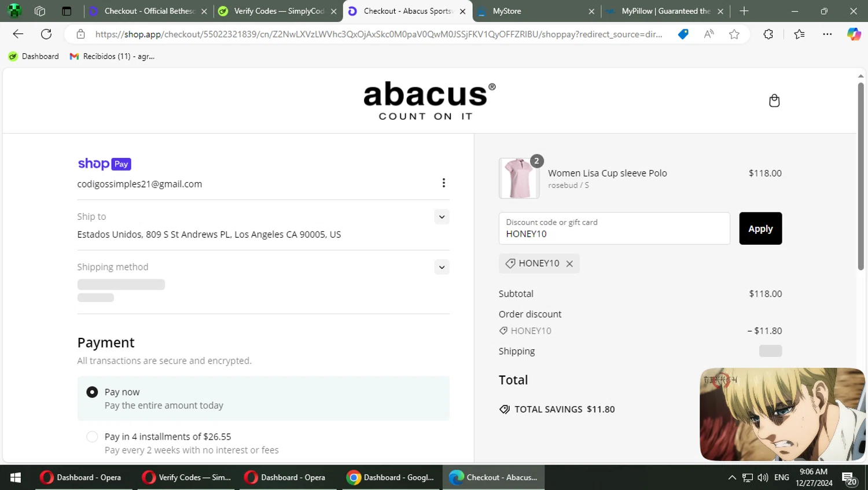
Task: Switch to Verify Codes Opera taskbar window
Action: [x=186, y=477]
